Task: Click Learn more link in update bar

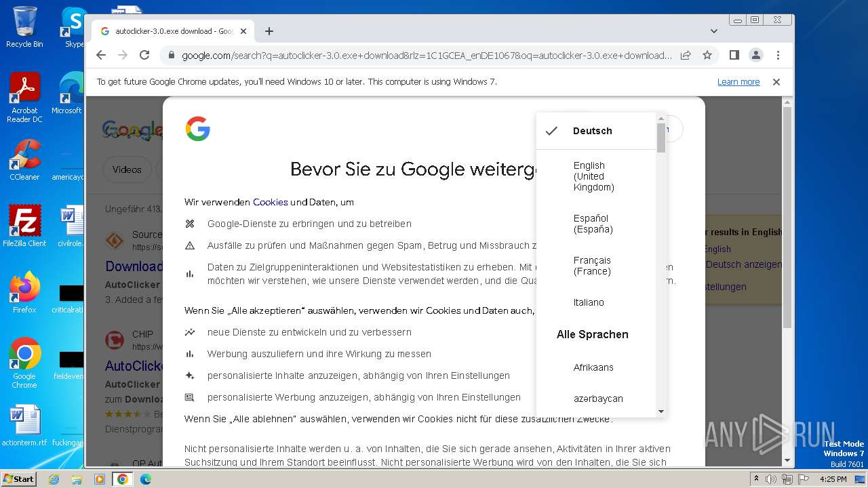Action: 738,82
